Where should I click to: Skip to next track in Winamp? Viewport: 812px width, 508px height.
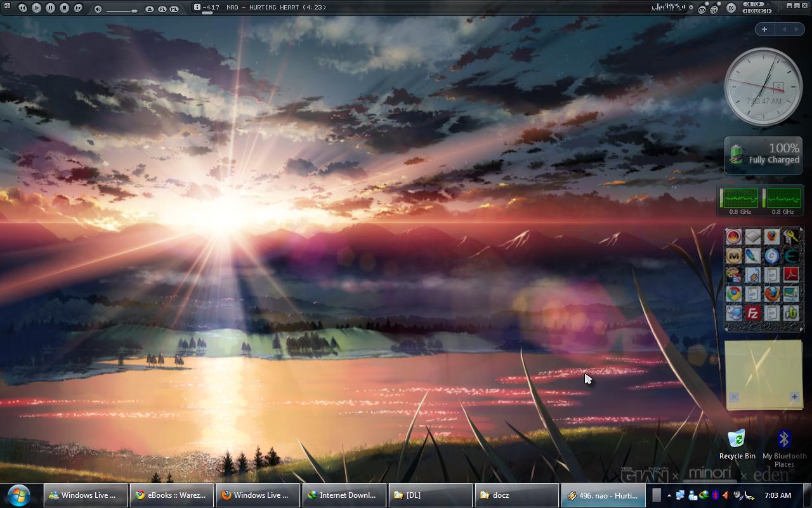click(x=78, y=8)
